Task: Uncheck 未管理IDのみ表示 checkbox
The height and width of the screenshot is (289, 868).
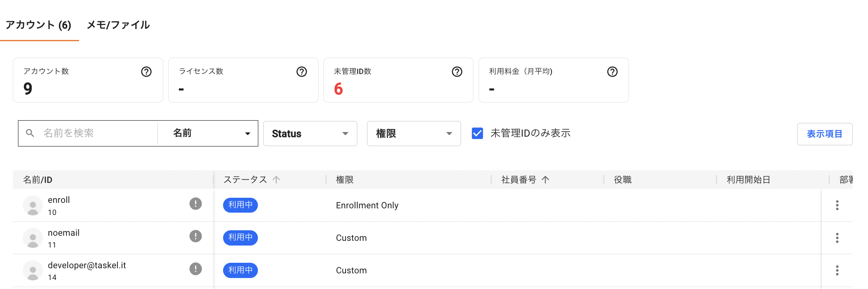Action: click(x=477, y=134)
